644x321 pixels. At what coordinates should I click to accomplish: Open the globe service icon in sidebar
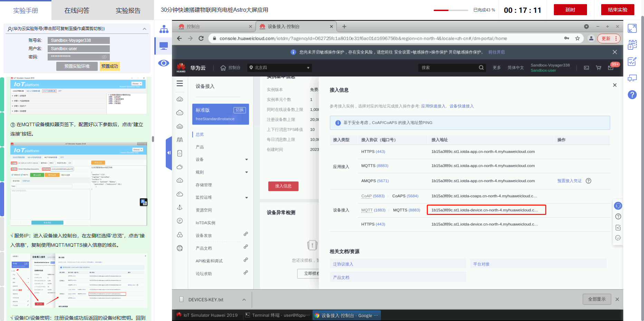coord(180,248)
